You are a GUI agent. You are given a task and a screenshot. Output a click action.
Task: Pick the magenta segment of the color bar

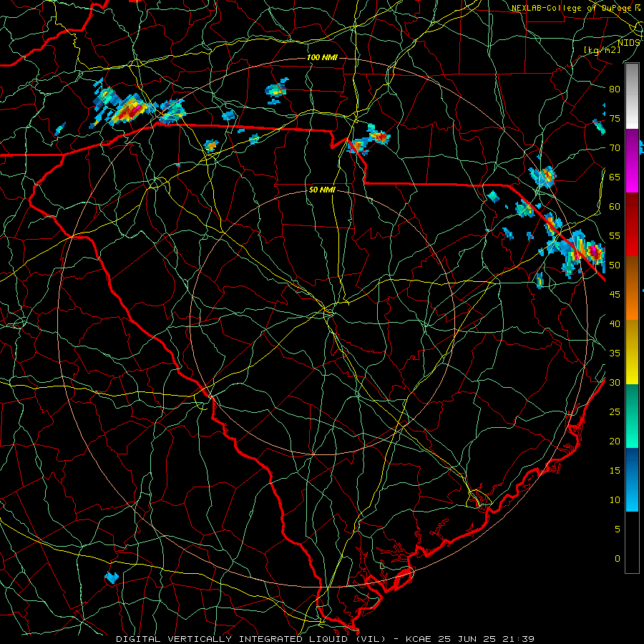pyautogui.click(x=632, y=160)
